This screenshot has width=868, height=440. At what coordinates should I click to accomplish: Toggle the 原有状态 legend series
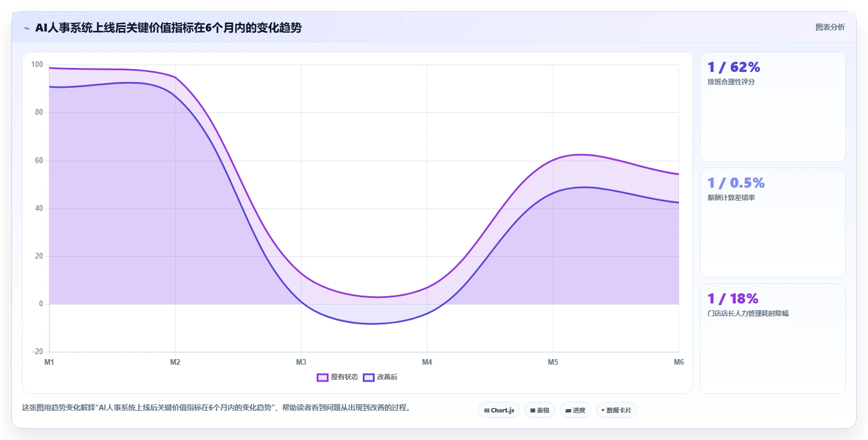(338, 377)
